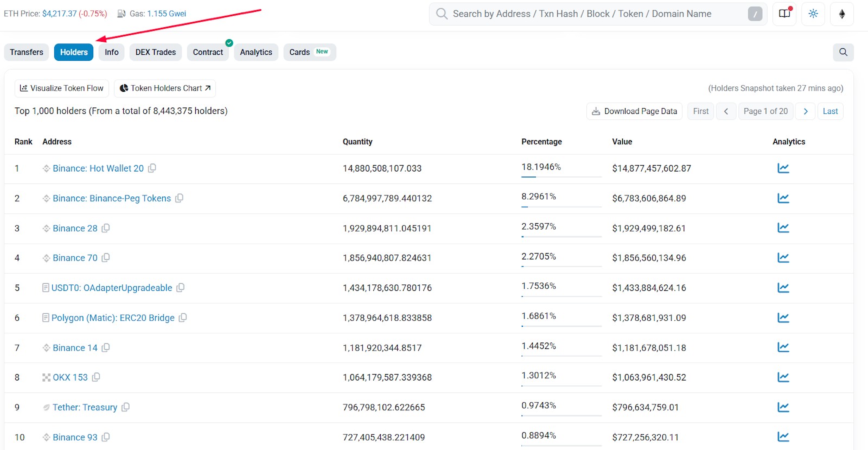
Task: Copy Polygon ERC20 Bridge address
Action: [x=183, y=318]
